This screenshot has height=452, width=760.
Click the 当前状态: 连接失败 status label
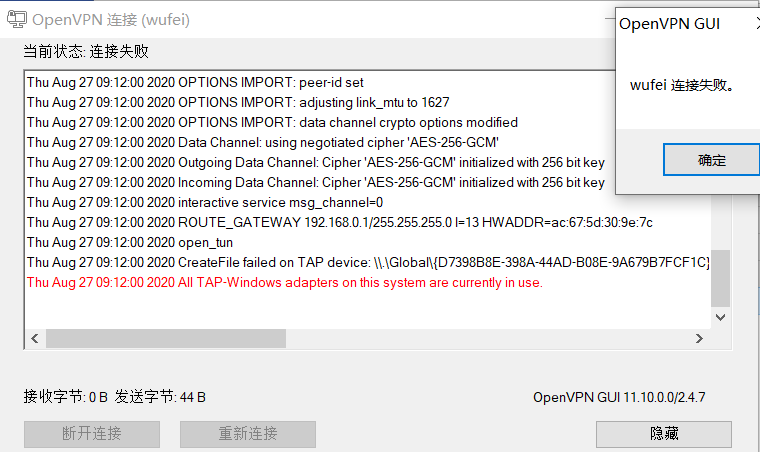[x=86, y=51]
